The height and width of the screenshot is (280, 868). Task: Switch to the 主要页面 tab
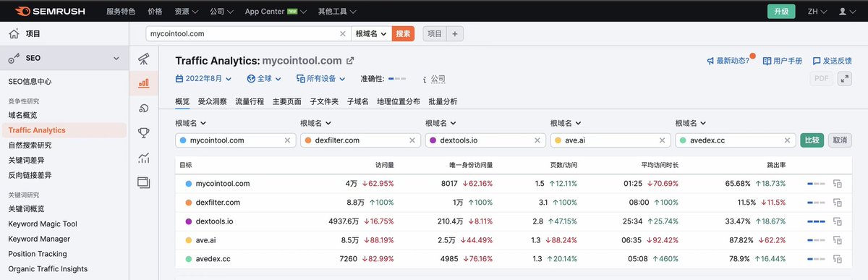pyautogui.click(x=287, y=101)
